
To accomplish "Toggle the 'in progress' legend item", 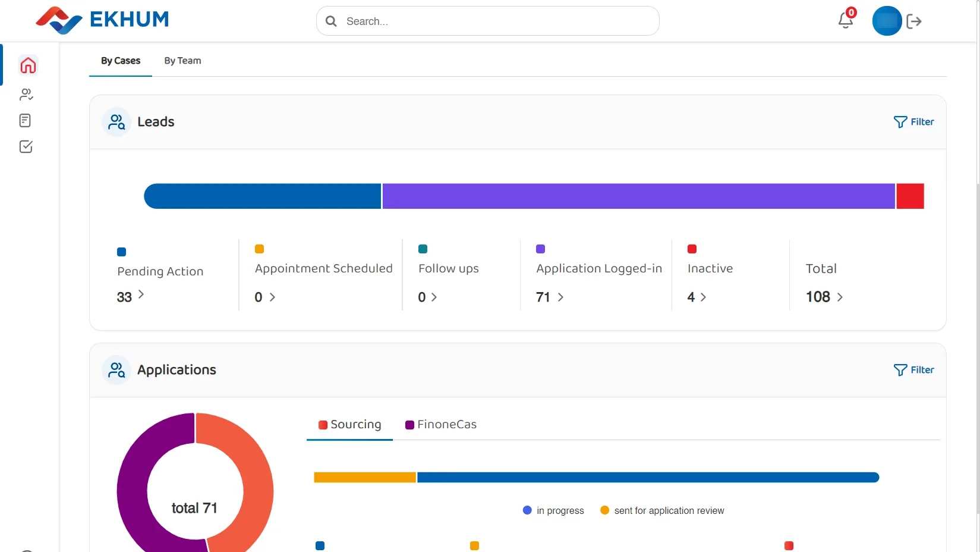I will pos(553,510).
